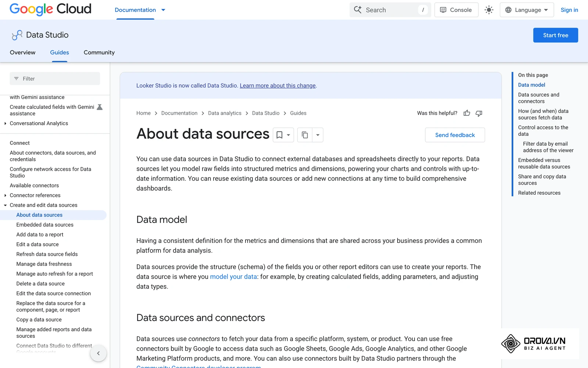This screenshot has height=368, width=588.
Task: Open the Documentation dropdown arrow
Action: tap(163, 10)
